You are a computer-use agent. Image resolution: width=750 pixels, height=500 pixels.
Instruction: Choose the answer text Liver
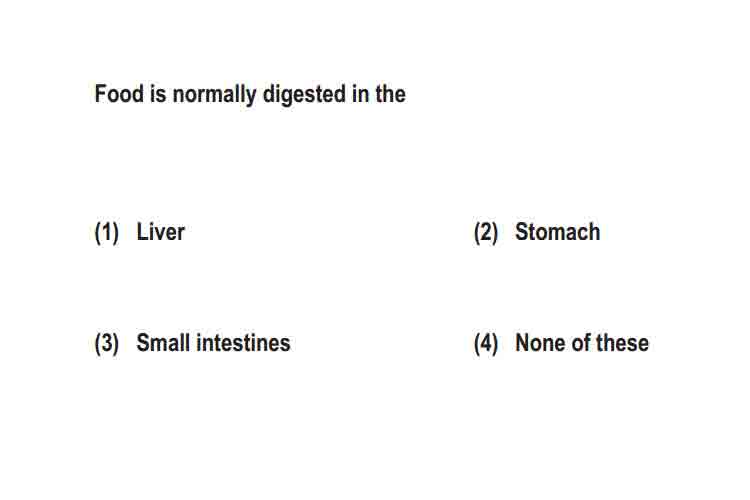[161, 232]
